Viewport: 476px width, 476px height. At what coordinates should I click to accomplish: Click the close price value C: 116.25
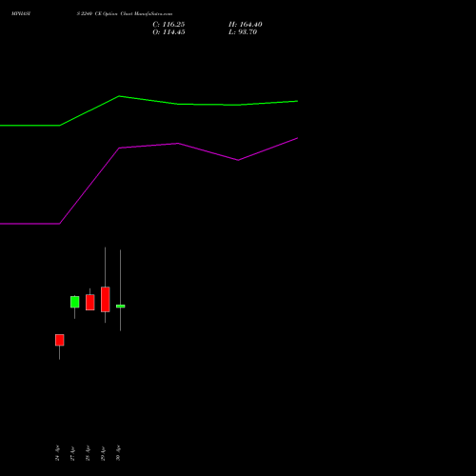[x=169, y=25]
